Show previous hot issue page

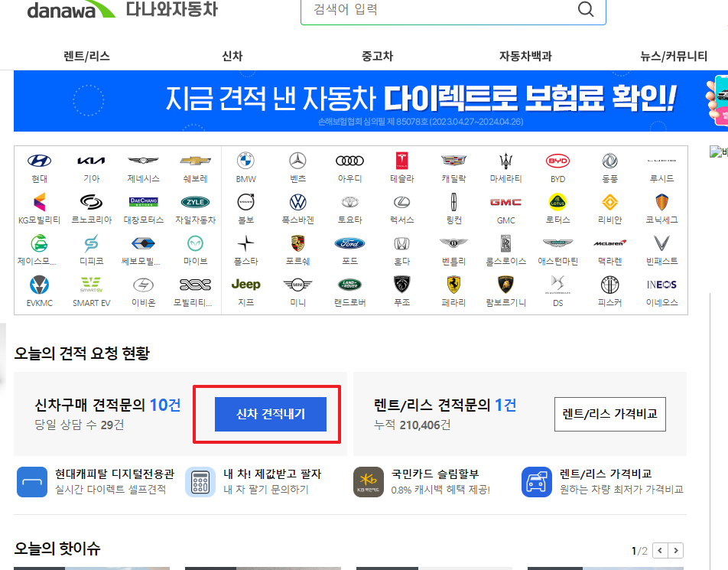tap(660, 550)
